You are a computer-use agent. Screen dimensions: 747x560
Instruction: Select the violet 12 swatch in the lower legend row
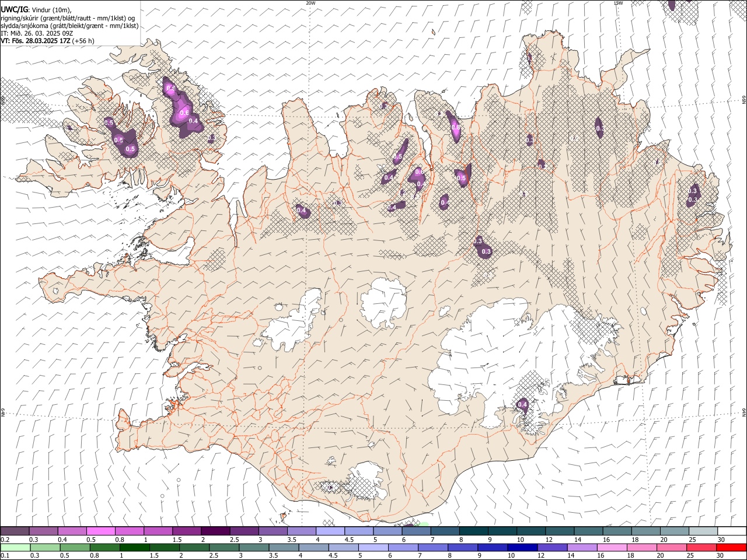551,548
